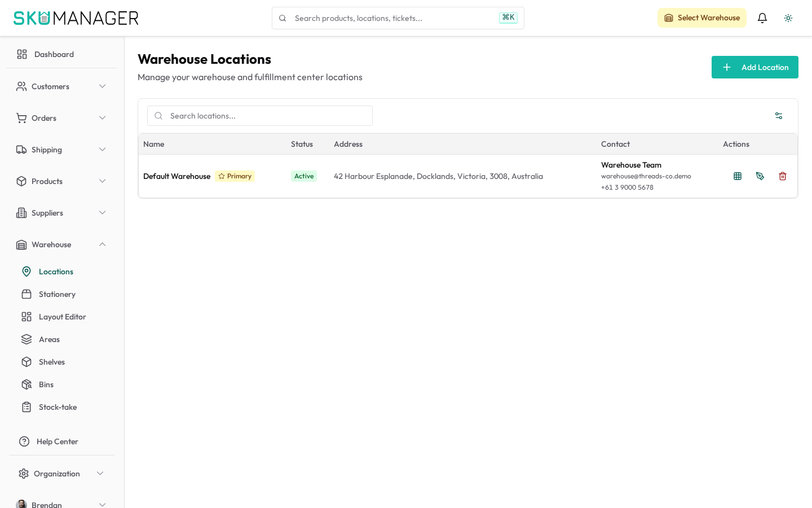Viewport: 812px width, 508px height.
Task: Click the Suppliers building icon
Action: tap(21, 213)
